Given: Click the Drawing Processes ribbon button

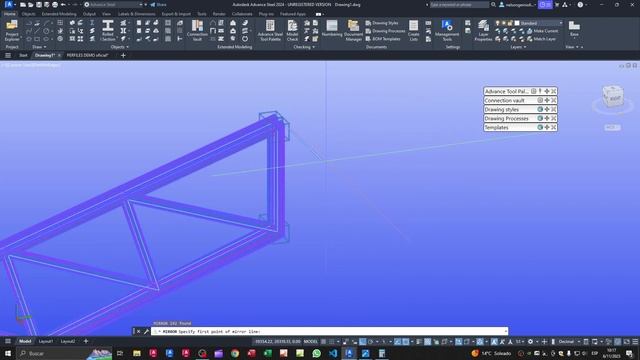Looking at the screenshot, I should pyautogui.click(x=385, y=31).
